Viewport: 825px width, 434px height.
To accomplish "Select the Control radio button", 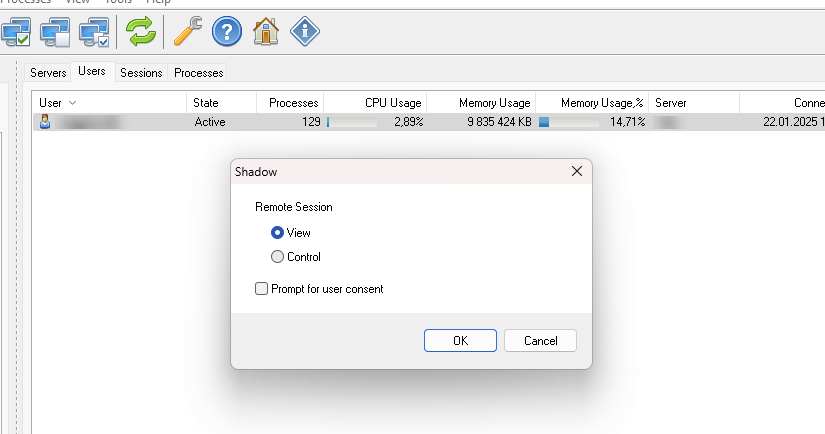I will click(277, 257).
